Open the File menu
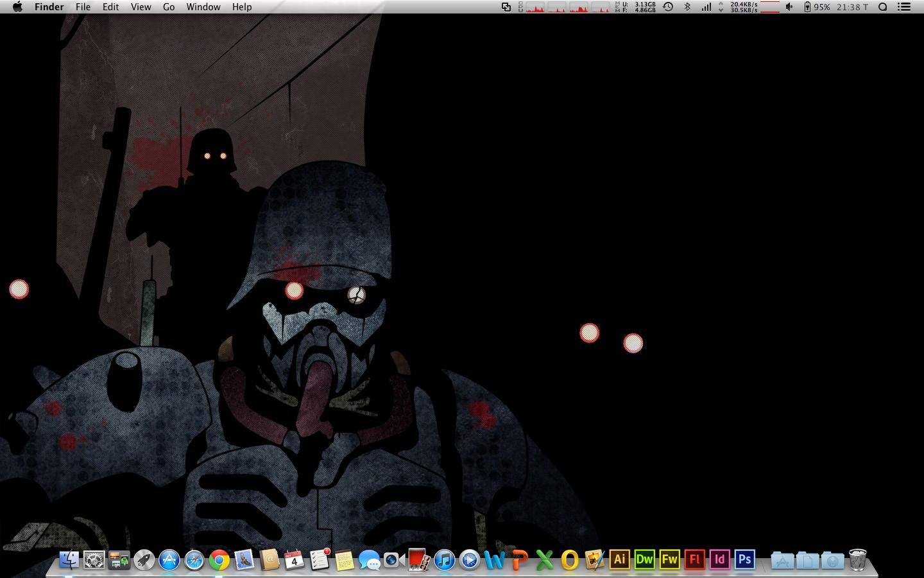 pyautogui.click(x=83, y=7)
